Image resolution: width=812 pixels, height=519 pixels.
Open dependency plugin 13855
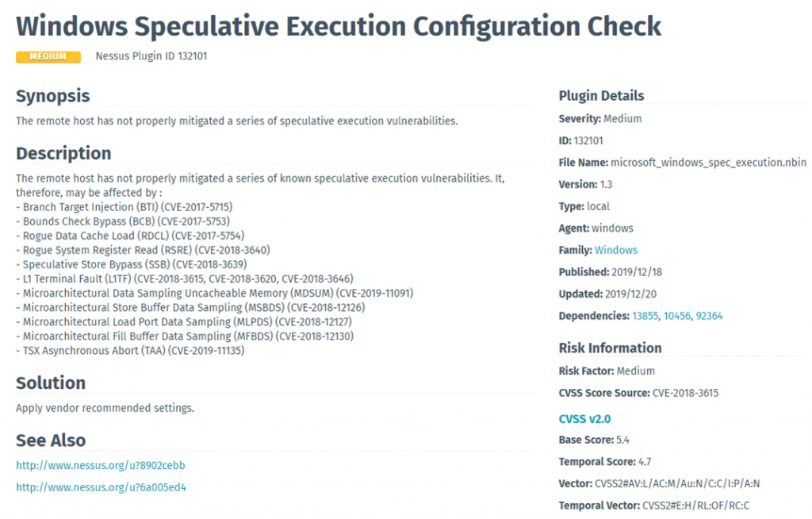pyautogui.click(x=645, y=316)
